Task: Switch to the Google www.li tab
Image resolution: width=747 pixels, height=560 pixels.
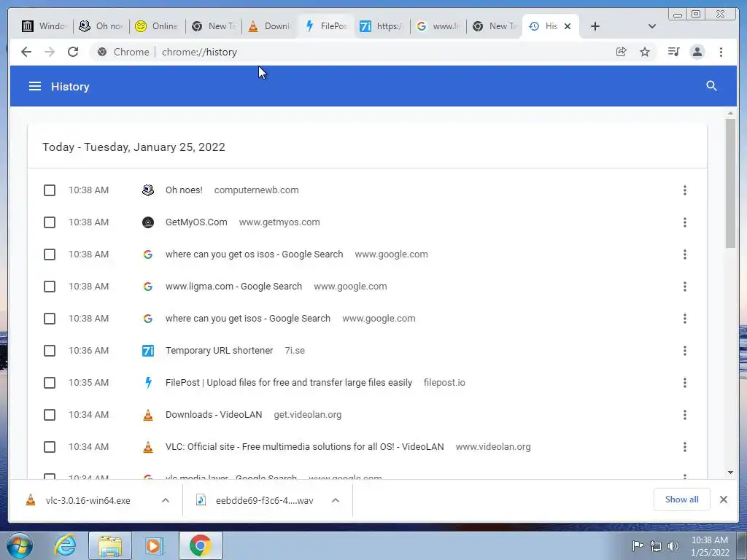Action: [438, 26]
